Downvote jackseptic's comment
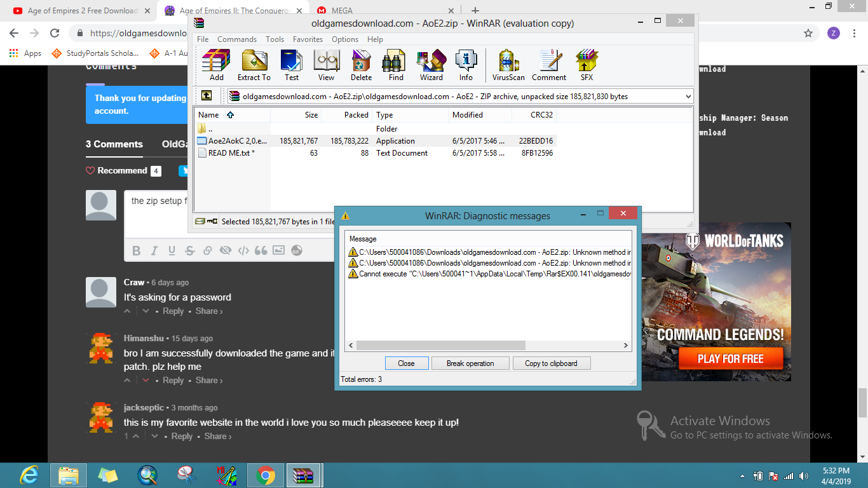This screenshot has height=488, width=868. [x=154, y=437]
